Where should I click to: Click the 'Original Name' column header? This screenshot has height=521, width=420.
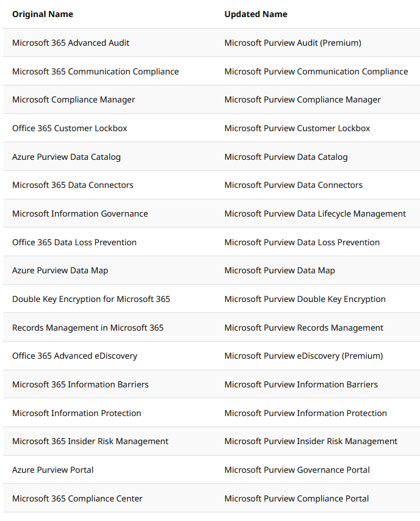click(43, 14)
